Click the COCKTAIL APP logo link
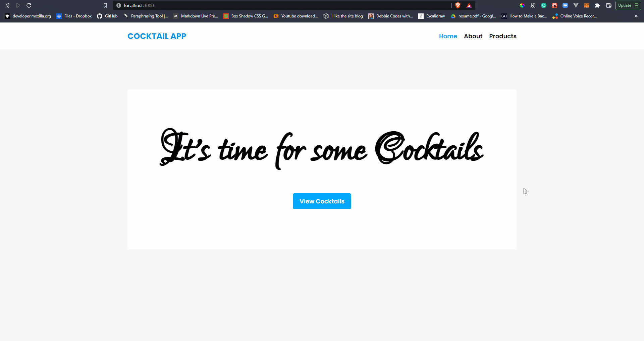This screenshot has width=644, height=341. coord(157,36)
